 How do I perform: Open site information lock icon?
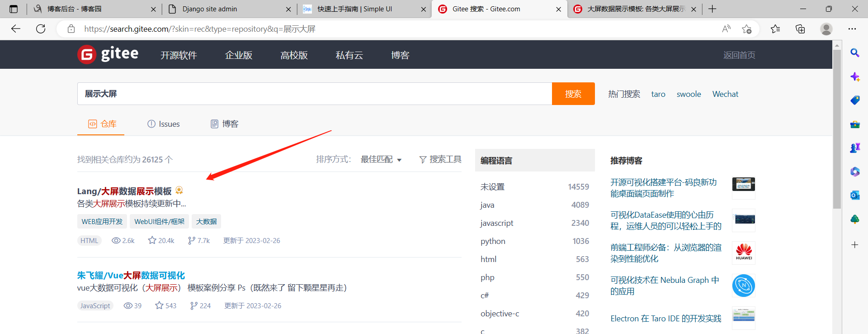71,29
